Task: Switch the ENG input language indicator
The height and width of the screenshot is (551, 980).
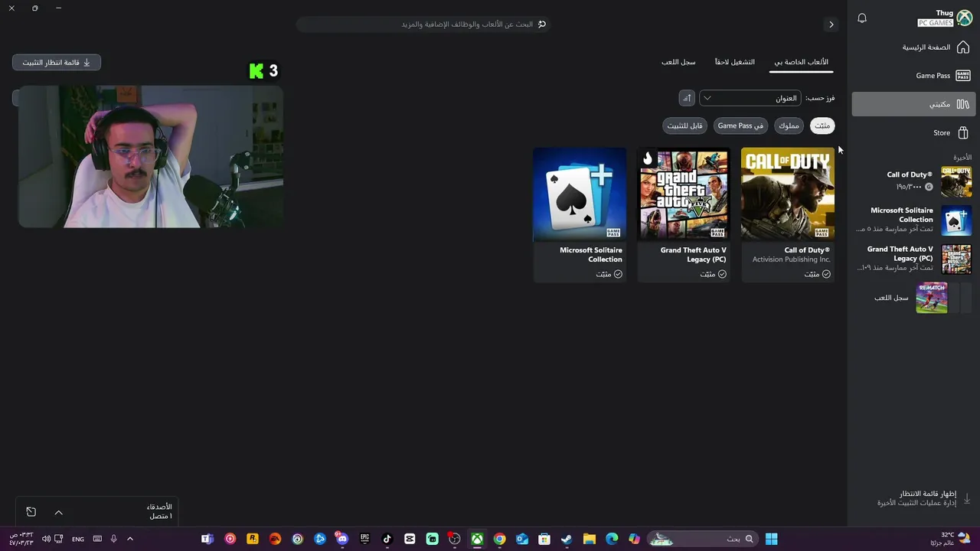Action: tap(78, 540)
